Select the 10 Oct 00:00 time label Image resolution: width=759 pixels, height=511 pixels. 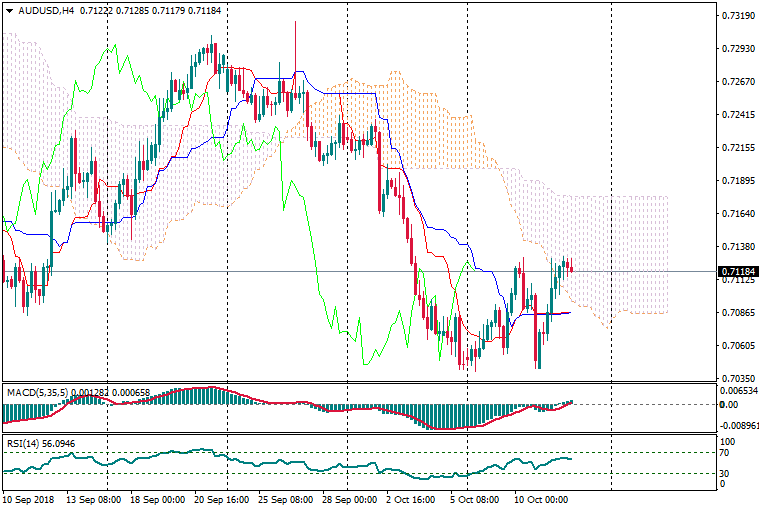(x=541, y=498)
